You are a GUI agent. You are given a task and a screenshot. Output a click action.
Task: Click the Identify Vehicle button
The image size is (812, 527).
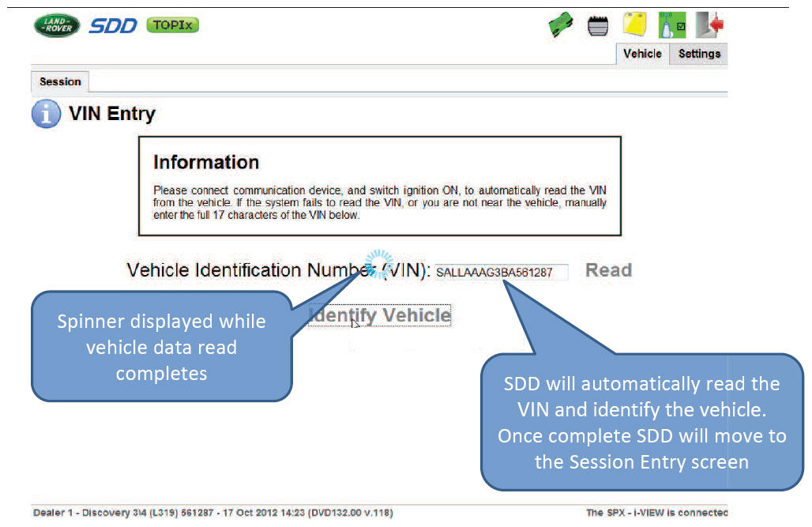tap(380, 315)
